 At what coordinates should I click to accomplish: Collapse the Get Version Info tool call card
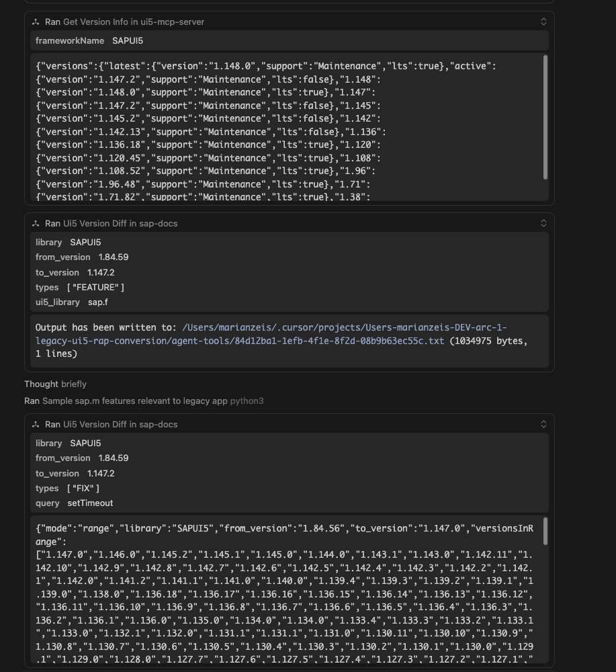point(543,22)
